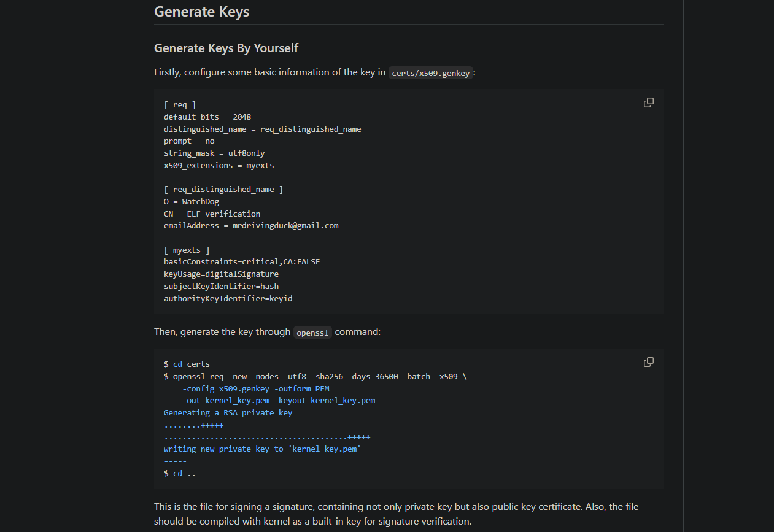Click the "[ req_distinguished_name ]" section header

[223, 190]
